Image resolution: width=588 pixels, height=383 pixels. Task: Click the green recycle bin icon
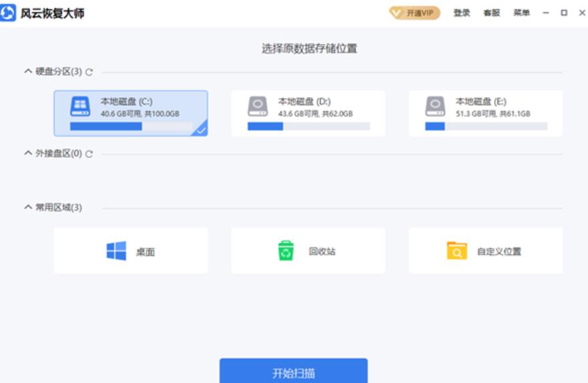286,250
